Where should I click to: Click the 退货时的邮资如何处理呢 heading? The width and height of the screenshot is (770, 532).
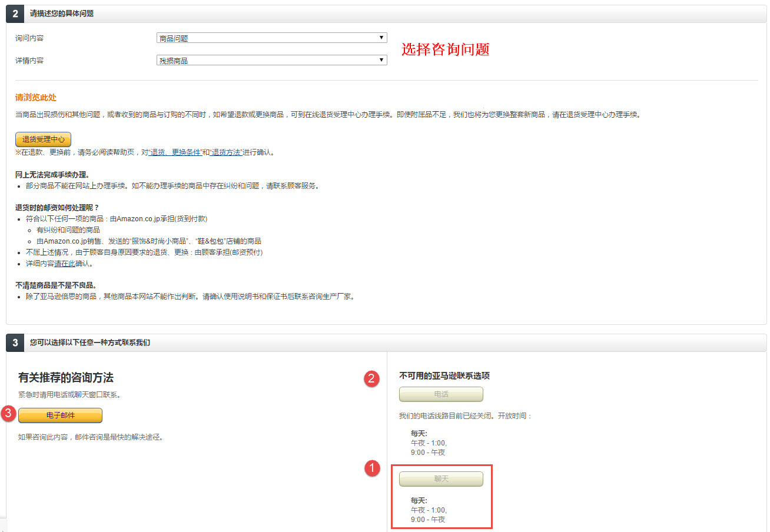(57, 208)
